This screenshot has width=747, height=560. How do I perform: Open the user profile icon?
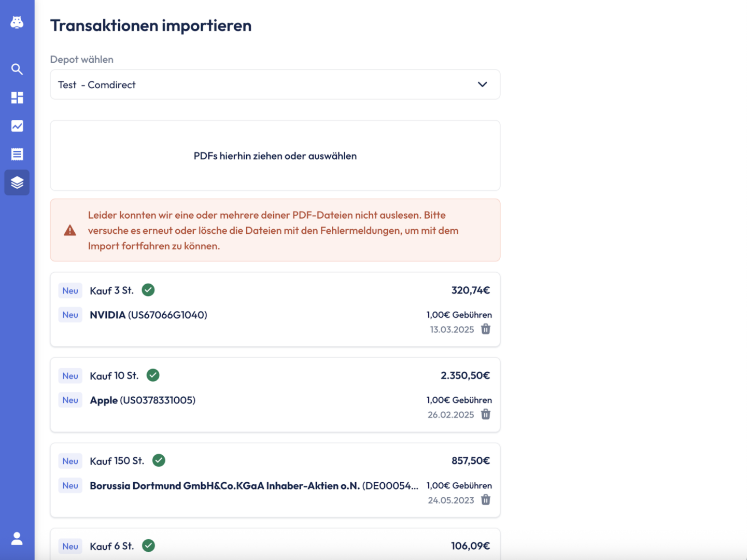(17, 538)
